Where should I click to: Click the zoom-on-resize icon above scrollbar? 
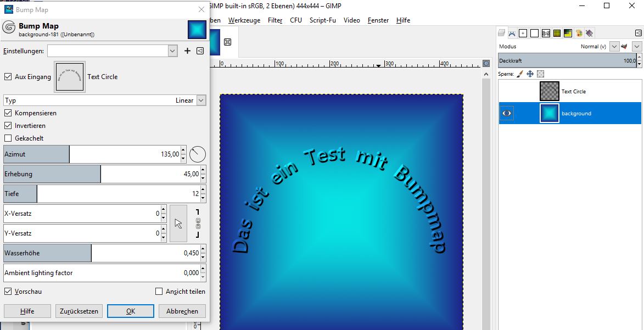[x=486, y=63]
